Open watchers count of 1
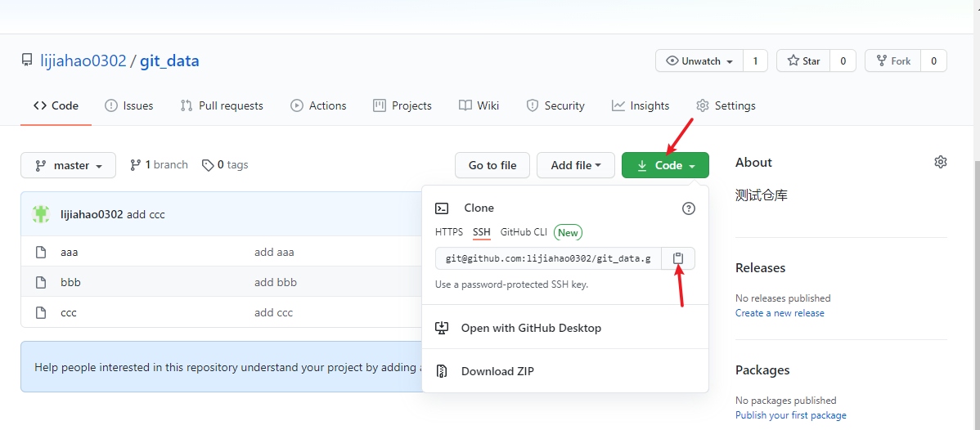Screen dimensions: 980x430 coord(755,60)
